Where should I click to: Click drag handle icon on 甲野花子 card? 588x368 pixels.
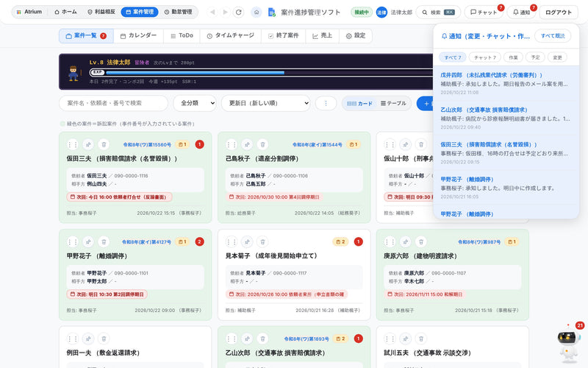[72, 242]
